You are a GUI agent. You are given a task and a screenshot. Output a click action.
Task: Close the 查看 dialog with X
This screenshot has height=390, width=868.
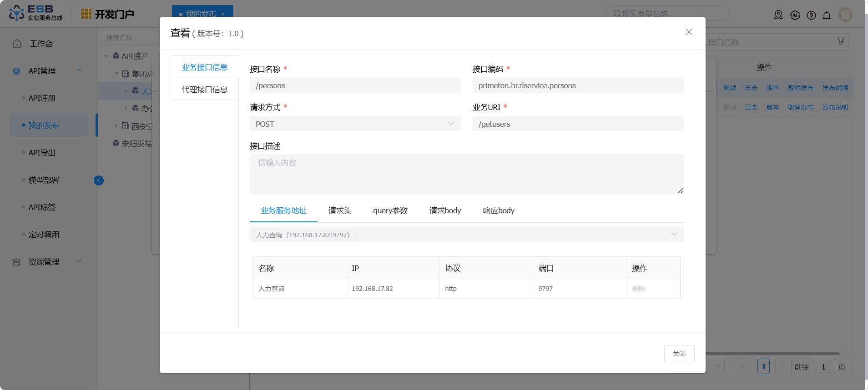(689, 32)
